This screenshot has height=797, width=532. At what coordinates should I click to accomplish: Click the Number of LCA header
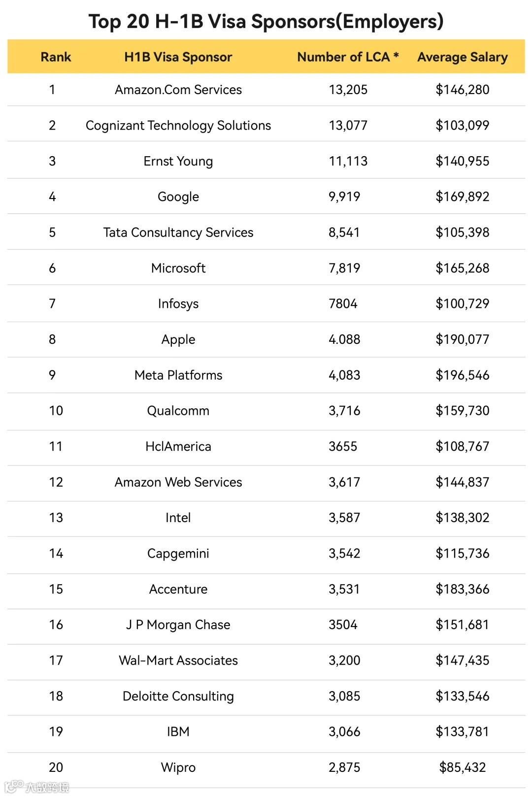point(348,57)
